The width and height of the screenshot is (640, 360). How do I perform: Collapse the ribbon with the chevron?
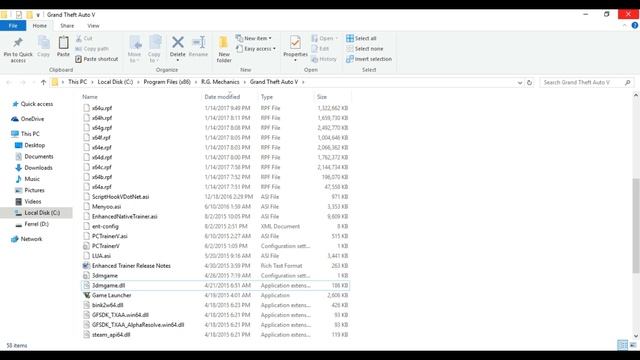tap(624, 25)
